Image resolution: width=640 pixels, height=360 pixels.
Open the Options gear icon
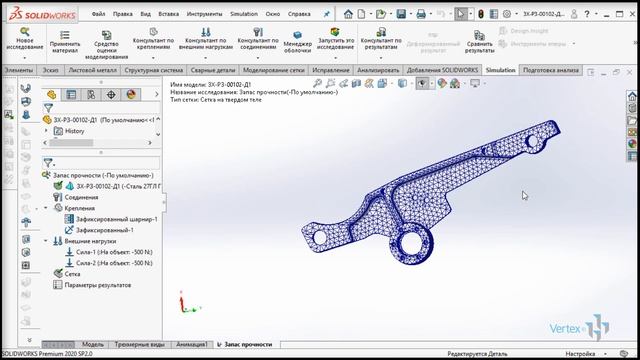coord(507,14)
